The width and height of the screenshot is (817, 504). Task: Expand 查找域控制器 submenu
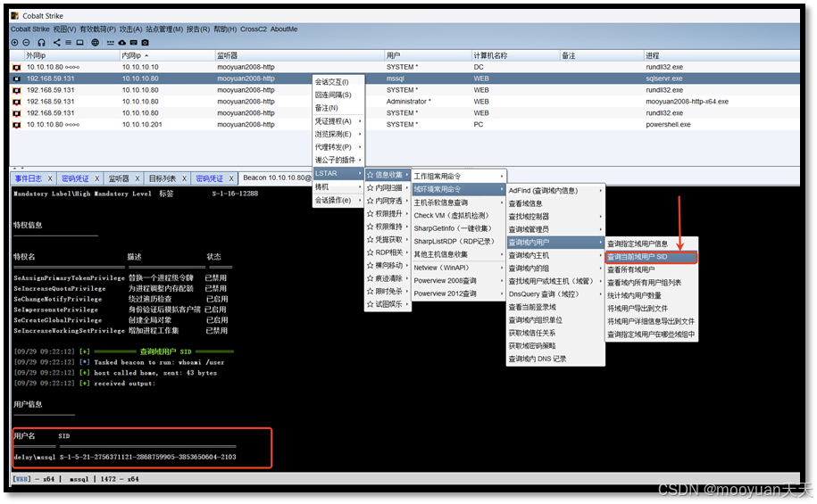pyautogui.click(x=555, y=216)
